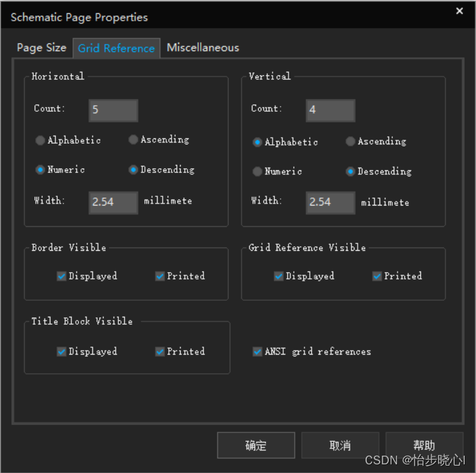Uncheck Border Visible Displayed checkbox
This screenshot has height=473, width=476.
point(62,276)
